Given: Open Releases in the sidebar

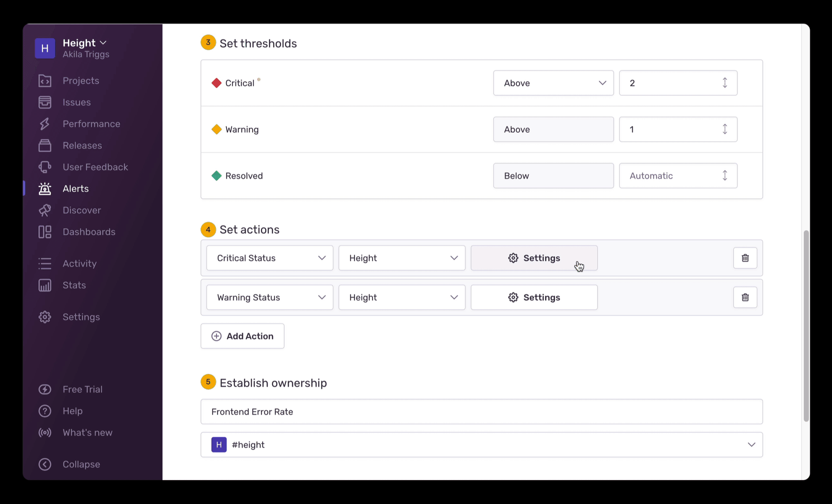Looking at the screenshot, I should tap(82, 145).
